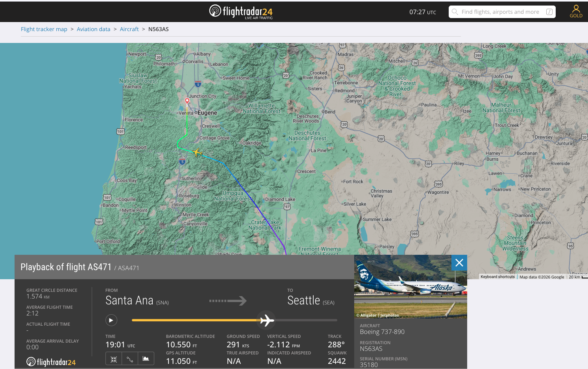Click the serial number 35180 value
The height and width of the screenshot is (369, 588).
click(369, 365)
